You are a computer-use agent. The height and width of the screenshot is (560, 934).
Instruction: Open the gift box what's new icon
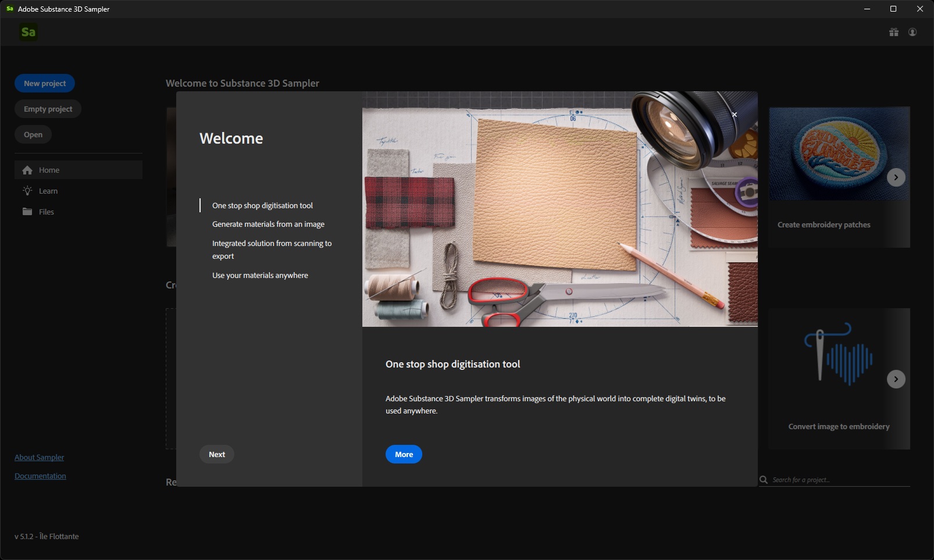(x=894, y=32)
